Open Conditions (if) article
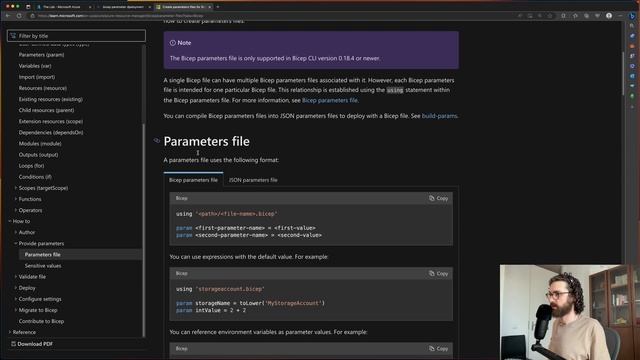This screenshot has height=360, width=640. click(35, 177)
